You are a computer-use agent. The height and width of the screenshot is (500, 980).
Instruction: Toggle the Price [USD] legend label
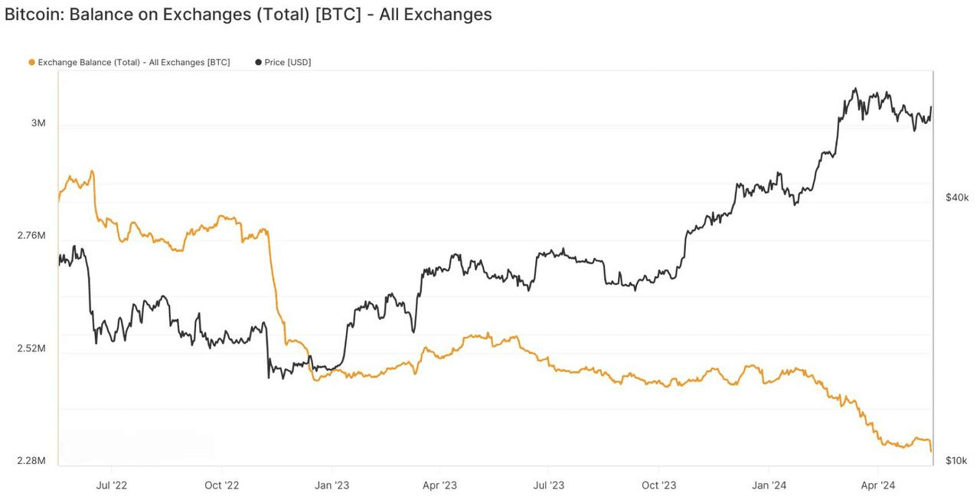click(x=288, y=63)
